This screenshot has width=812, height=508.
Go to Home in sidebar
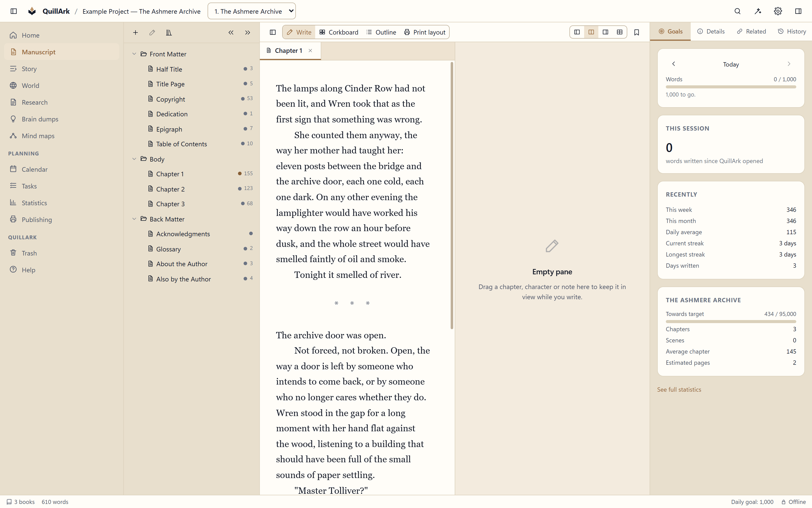coord(62,35)
